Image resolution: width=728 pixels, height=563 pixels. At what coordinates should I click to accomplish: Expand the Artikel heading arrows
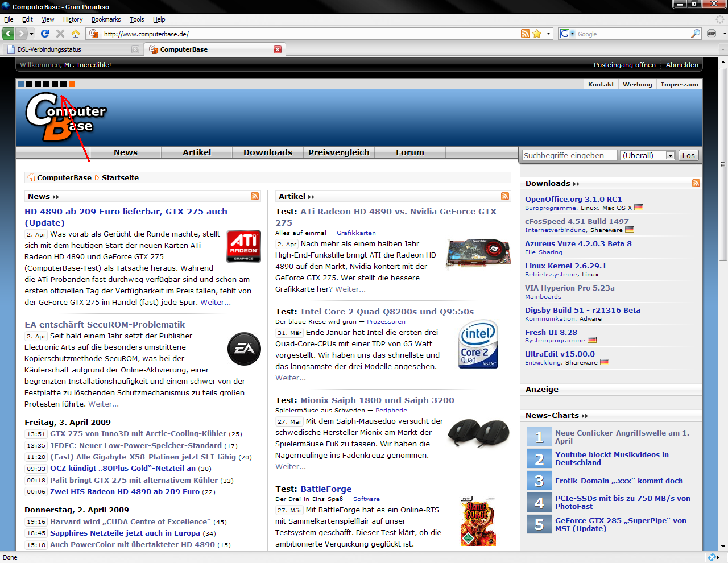pos(311,197)
